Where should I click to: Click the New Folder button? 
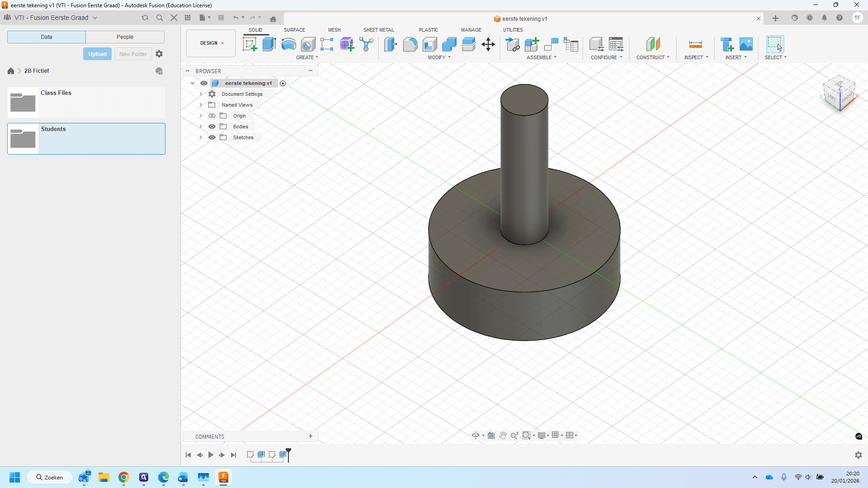133,54
